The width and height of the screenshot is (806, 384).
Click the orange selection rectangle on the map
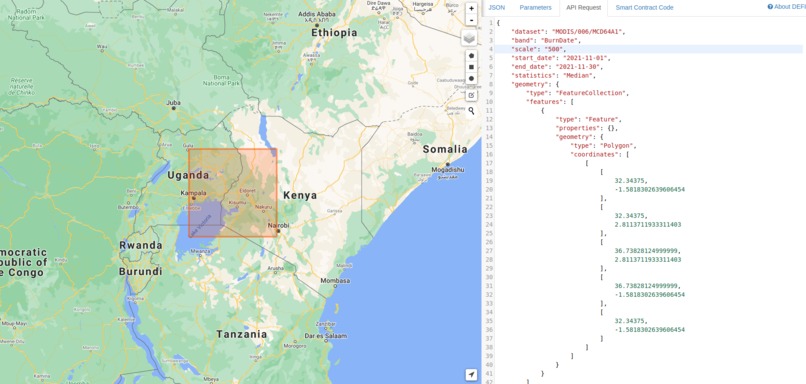233,193
